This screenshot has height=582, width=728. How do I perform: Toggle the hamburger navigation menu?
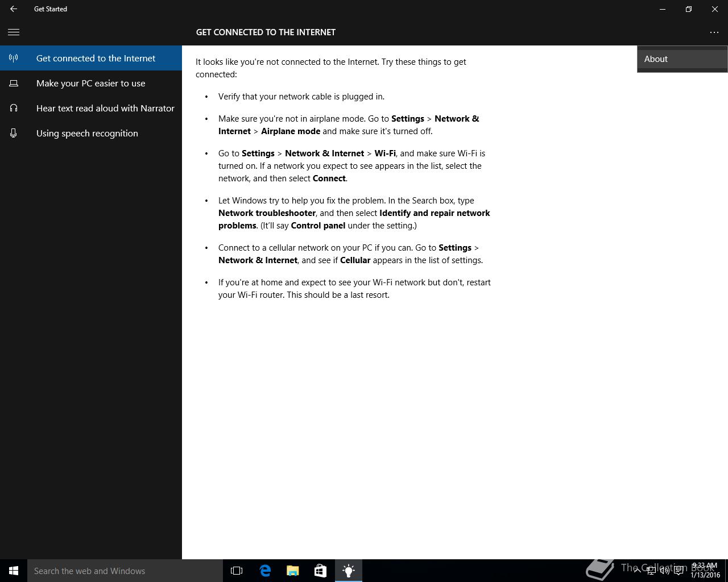pyautogui.click(x=14, y=32)
